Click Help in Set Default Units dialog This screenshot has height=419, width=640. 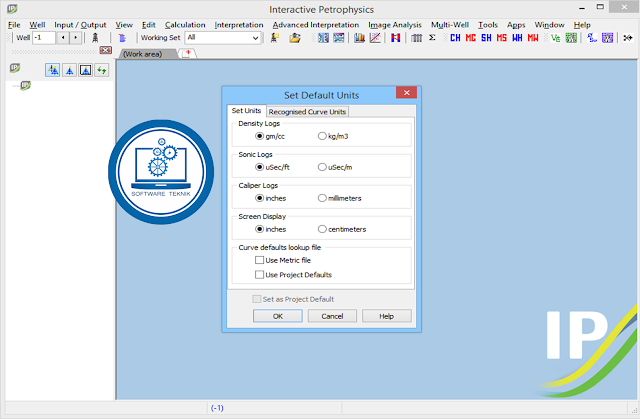coord(387,316)
